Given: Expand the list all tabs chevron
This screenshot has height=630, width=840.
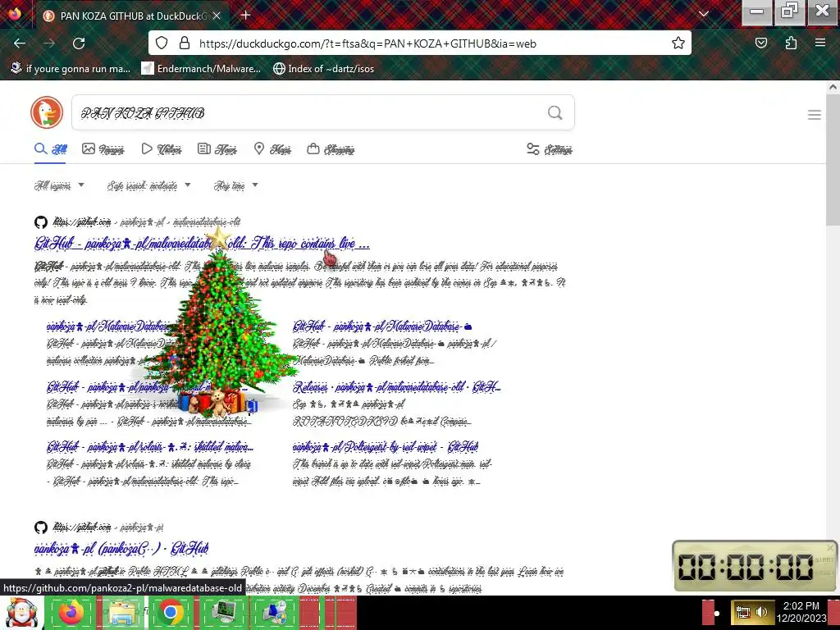Looking at the screenshot, I should click(x=704, y=15).
